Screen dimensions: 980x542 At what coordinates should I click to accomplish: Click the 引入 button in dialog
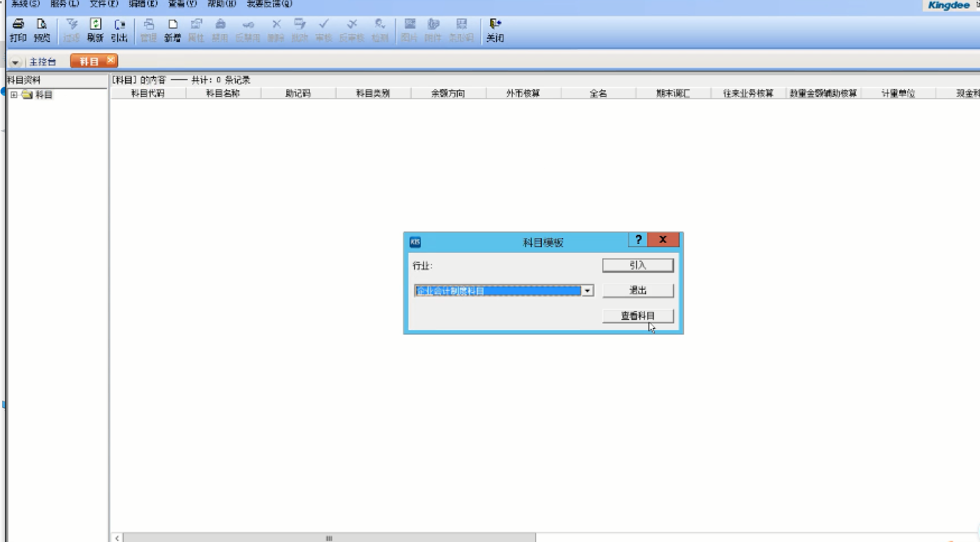(x=638, y=265)
